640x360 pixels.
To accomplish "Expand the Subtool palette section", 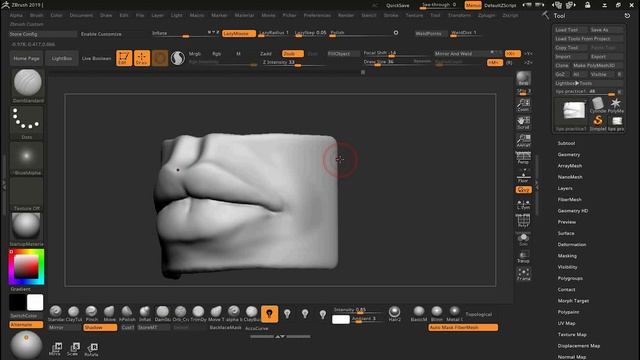I will pyautogui.click(x=566, y=143).
